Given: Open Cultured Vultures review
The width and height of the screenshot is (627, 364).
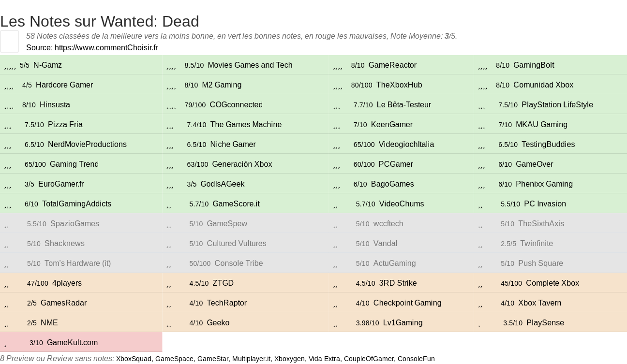Looking at the screenshot, I should (237, 243).
